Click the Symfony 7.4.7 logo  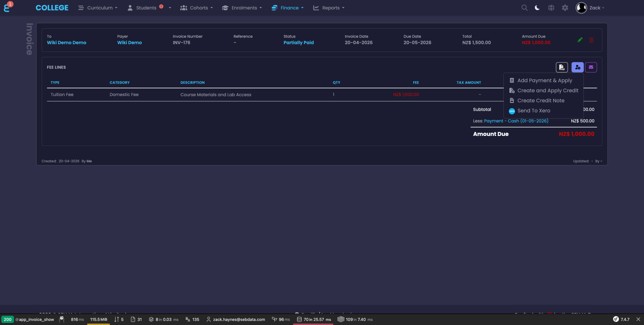(x=621, y=319)
